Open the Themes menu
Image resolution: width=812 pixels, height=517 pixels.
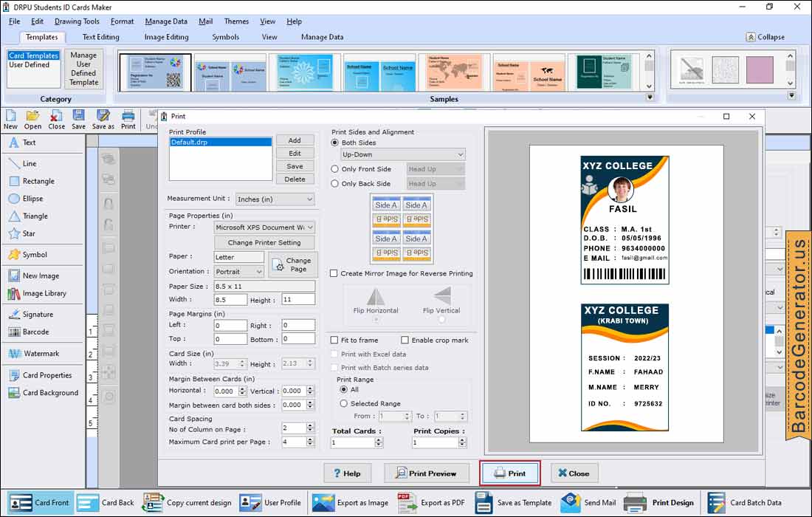point(236,21)
